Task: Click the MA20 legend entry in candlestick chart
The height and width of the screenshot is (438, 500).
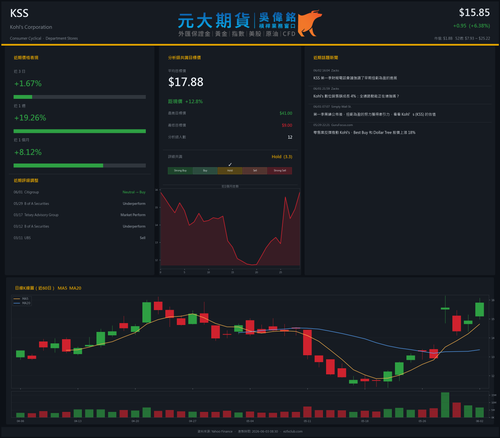Action: [x=22, y=303]
